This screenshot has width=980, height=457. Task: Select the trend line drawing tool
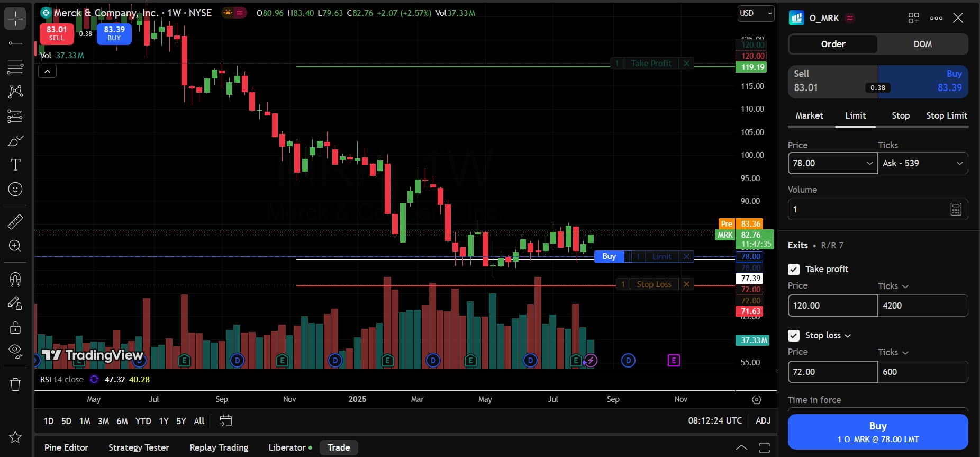point(15,43)
